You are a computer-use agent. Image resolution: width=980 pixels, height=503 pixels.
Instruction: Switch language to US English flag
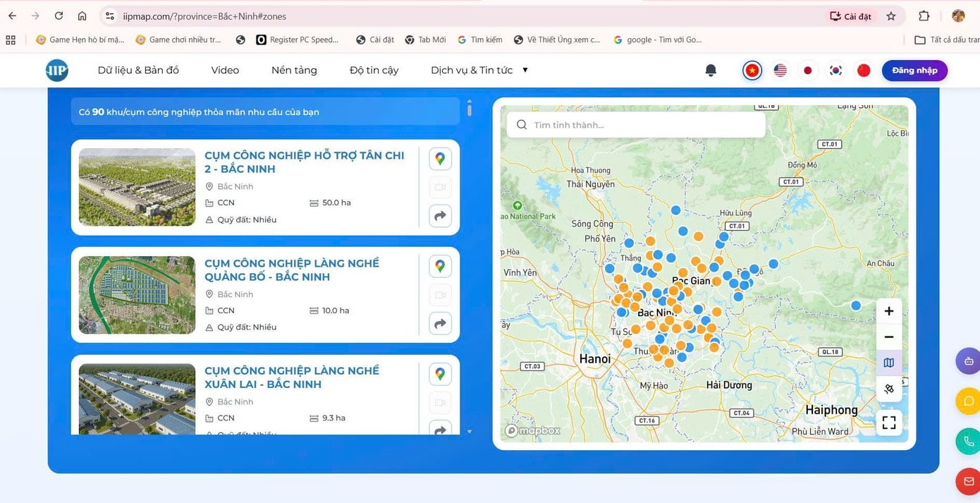[x=780, y=71]
